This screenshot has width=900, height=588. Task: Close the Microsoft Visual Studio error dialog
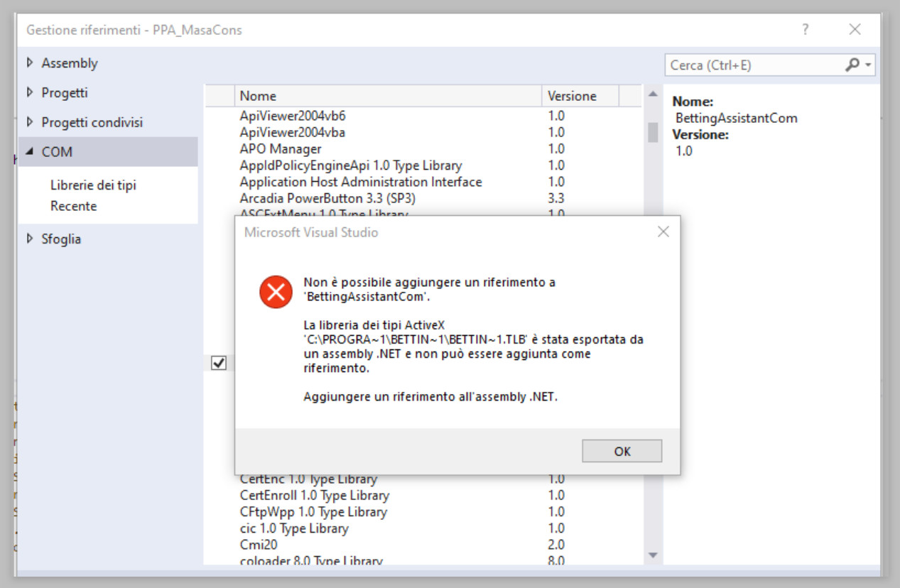click(x=663, y=232)
